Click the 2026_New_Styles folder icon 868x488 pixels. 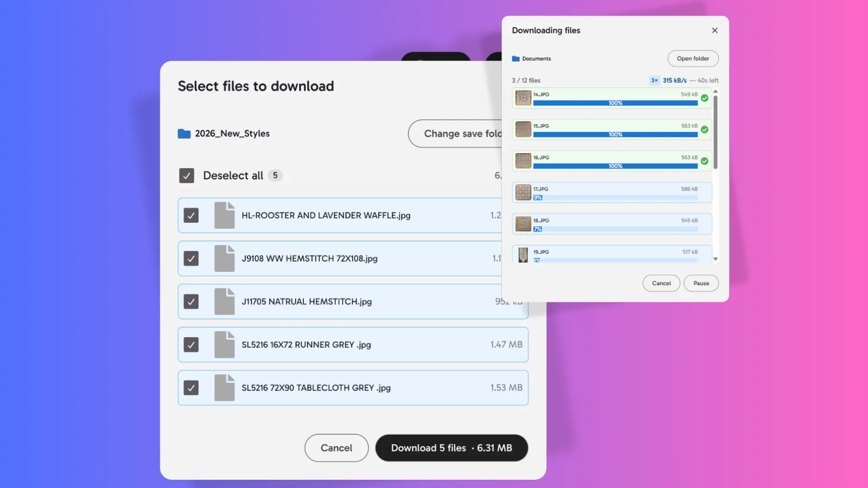point(184,134)
